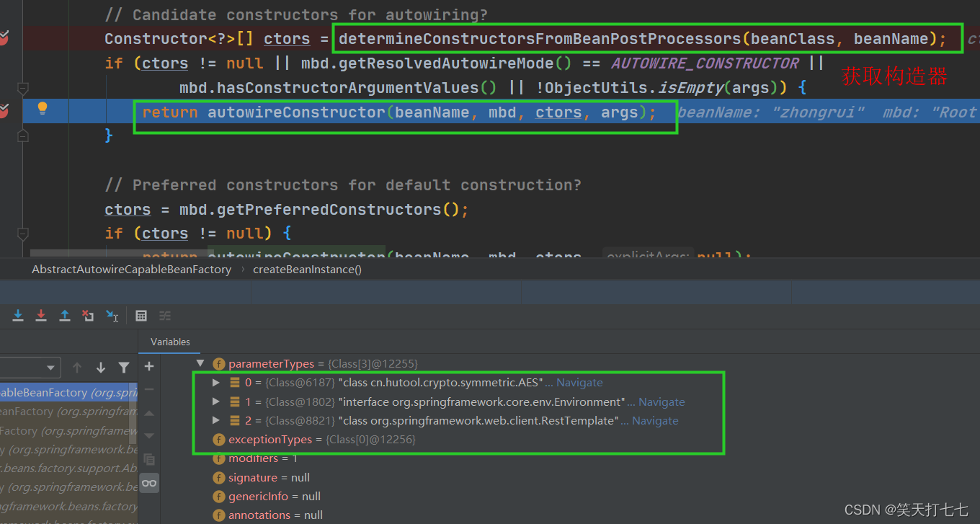Collapse the parameterTypes node
980x524 pixels.
click(200, 364)
